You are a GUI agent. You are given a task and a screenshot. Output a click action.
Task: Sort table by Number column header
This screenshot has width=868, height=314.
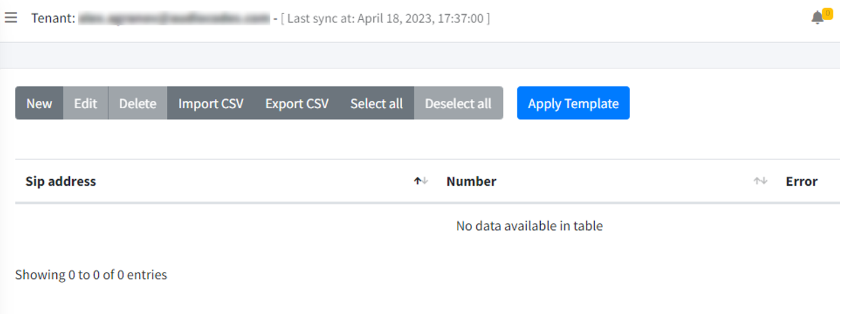(x=472, y=182)
